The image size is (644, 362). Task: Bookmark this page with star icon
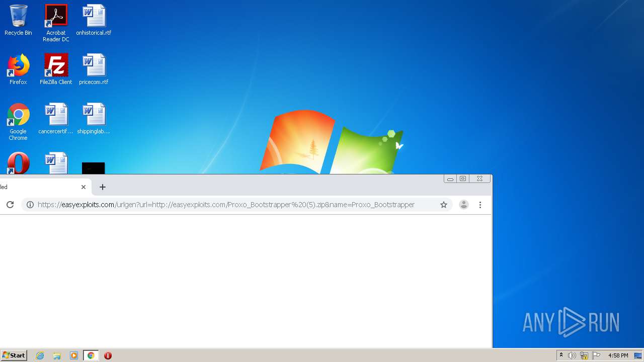point(444,205)
